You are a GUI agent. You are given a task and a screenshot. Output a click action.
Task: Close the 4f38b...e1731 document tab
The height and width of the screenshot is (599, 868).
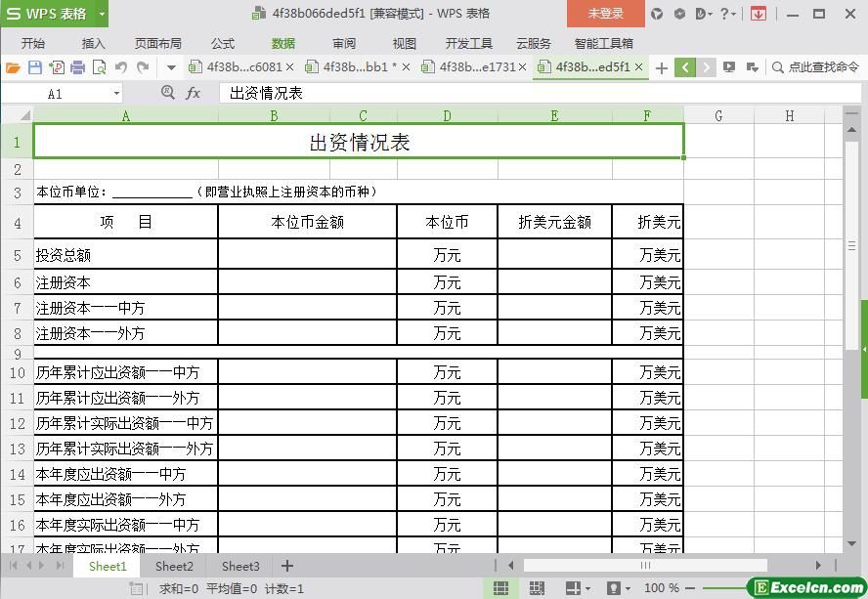522,67
